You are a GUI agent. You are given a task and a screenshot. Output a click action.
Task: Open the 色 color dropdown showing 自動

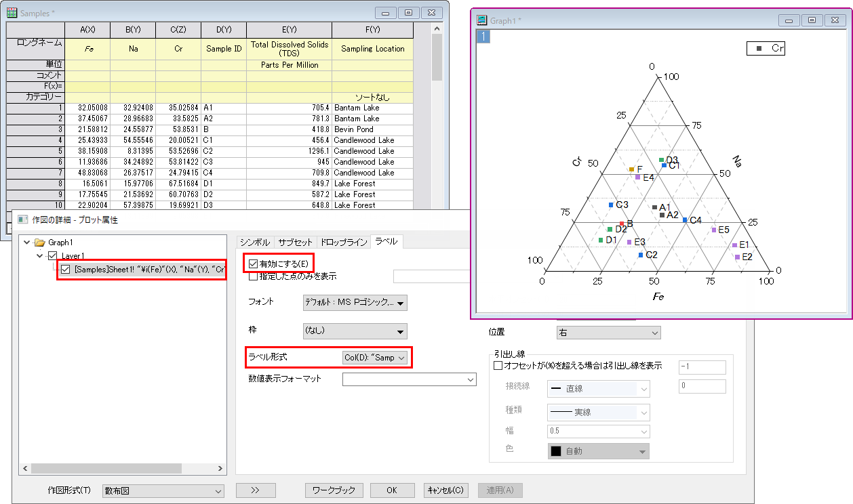click(597, 451)
